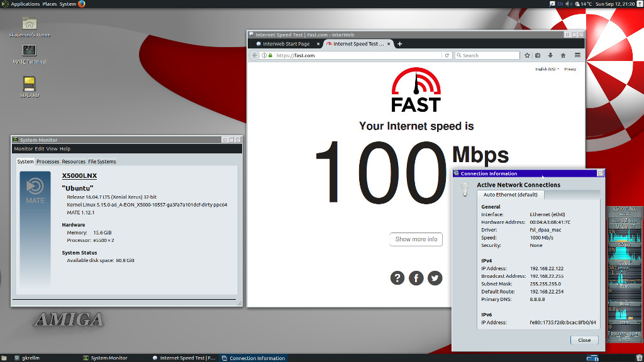Open the View menu in System Monitor
The image size is (644, 362).
click(52, 149)
